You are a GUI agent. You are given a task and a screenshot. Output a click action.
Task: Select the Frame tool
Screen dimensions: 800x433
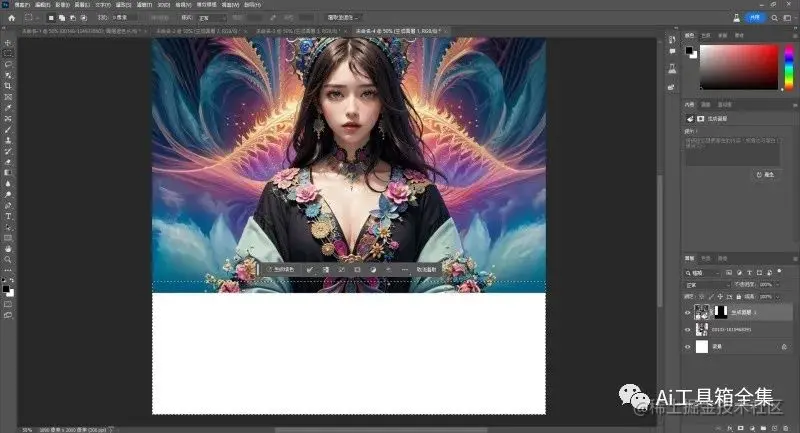point(8,97)
